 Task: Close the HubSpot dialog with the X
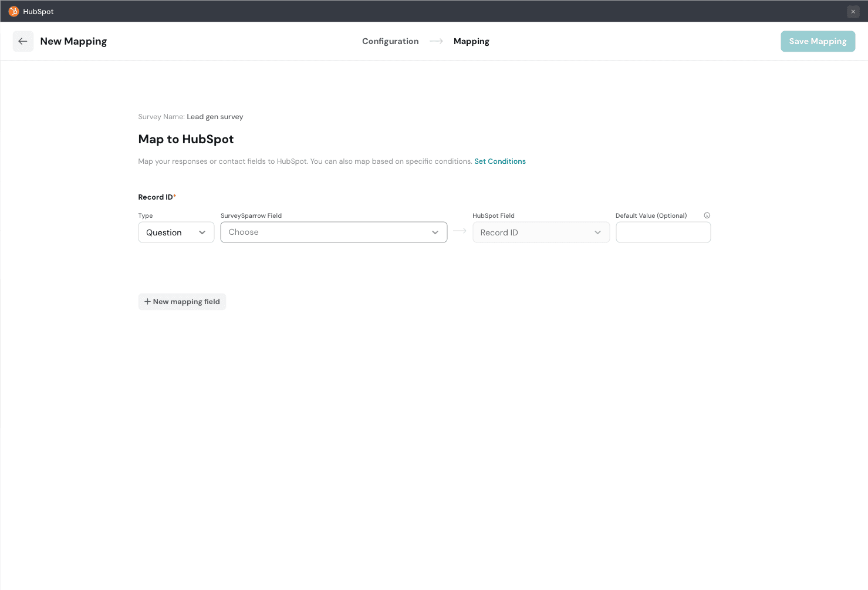click(853, 12)
